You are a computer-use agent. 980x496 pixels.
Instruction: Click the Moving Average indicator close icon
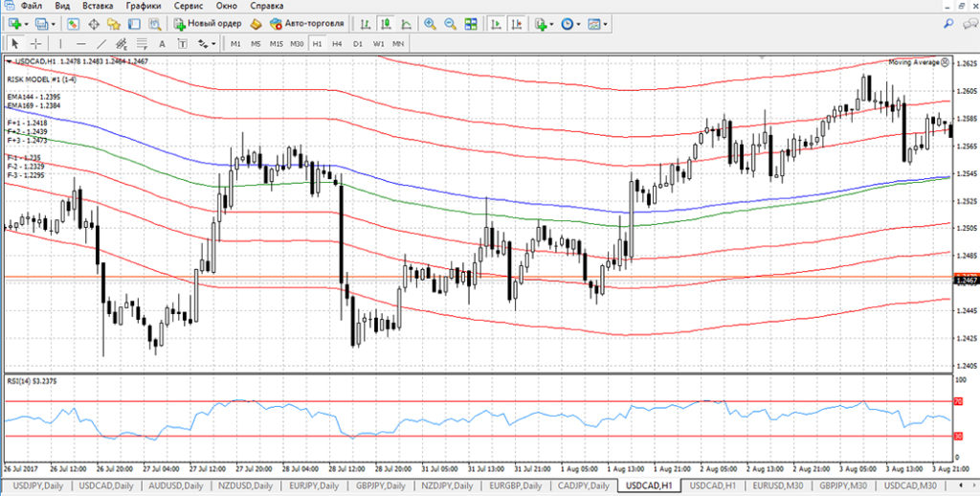pos(945,62)
